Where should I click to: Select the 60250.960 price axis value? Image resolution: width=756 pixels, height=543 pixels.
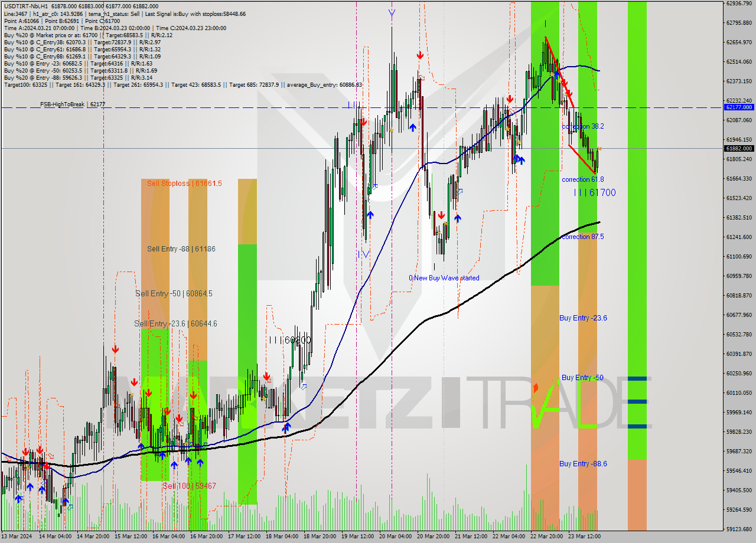(739, 373)
